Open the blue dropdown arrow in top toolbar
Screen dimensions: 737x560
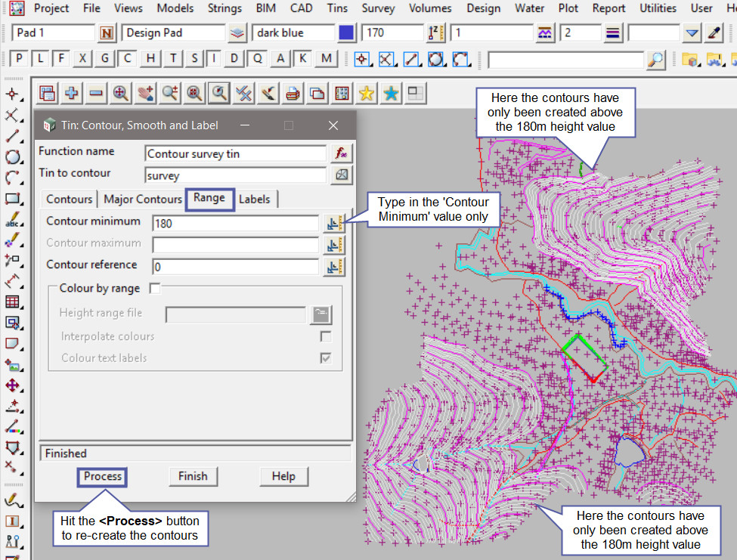pyautogui.click(x=692, y=33)
